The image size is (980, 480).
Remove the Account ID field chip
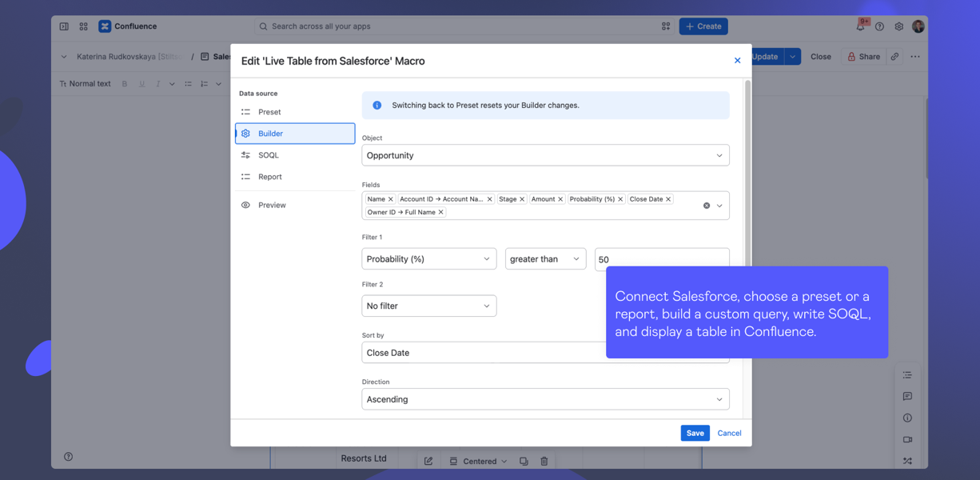point(489,199)
